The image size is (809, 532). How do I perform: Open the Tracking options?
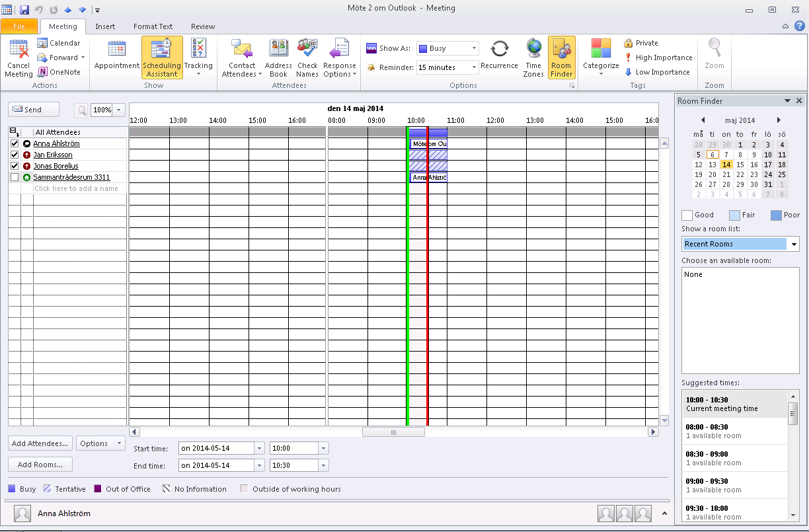(x=198, y=58)
